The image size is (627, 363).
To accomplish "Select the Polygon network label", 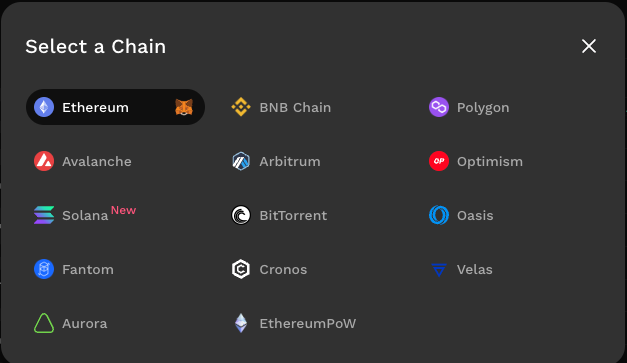I will (x=483, y=108).
